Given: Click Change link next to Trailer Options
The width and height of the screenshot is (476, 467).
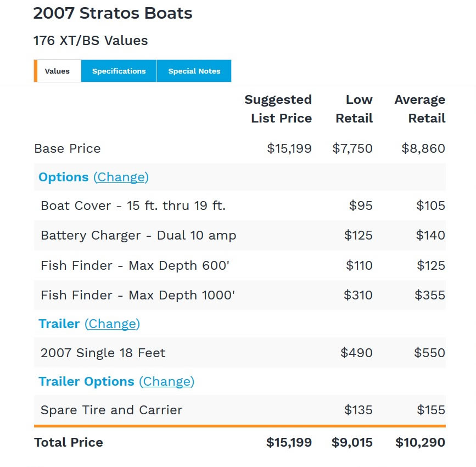Looking at the screenshot, I should (x=167, y=381).
